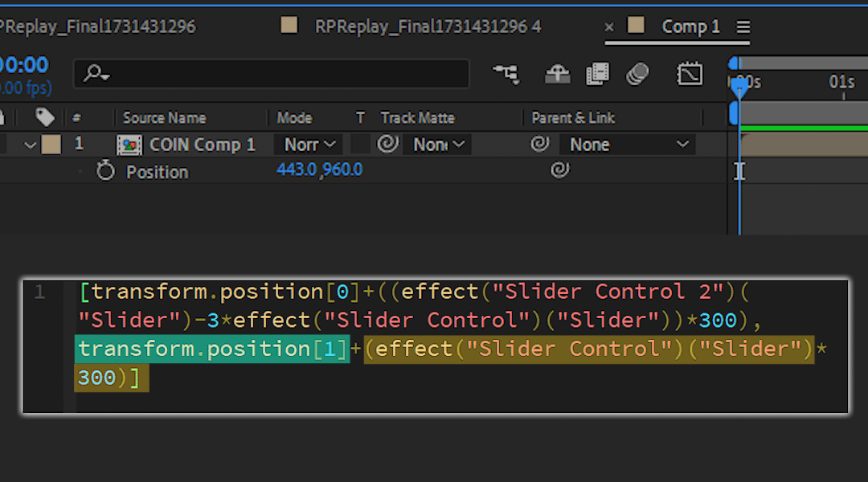The height and width of the screenshot is (482, 868).
Task: Toggle the Position stopwatch
Action: (105, 171)
